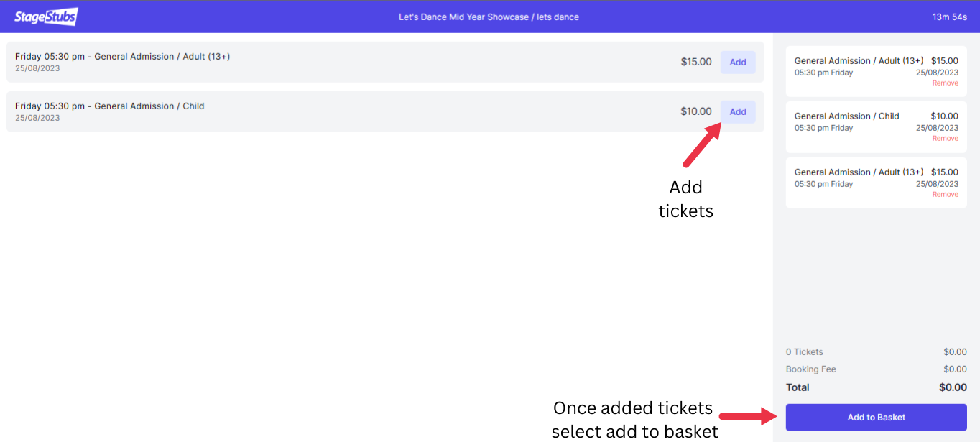980x442 pixels.
Task: Add an Adult (13+) General Admission ticket
Action: tap(737, 62)
